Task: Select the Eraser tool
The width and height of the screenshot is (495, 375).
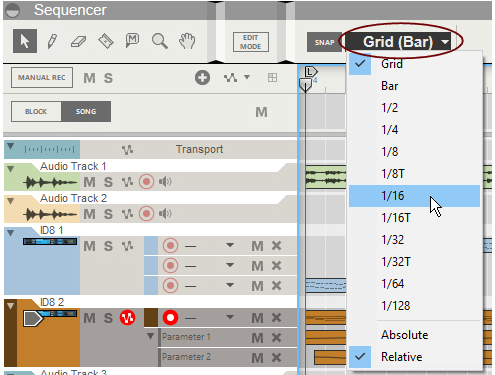Action: pyautogui.click(x=79, y=42)
